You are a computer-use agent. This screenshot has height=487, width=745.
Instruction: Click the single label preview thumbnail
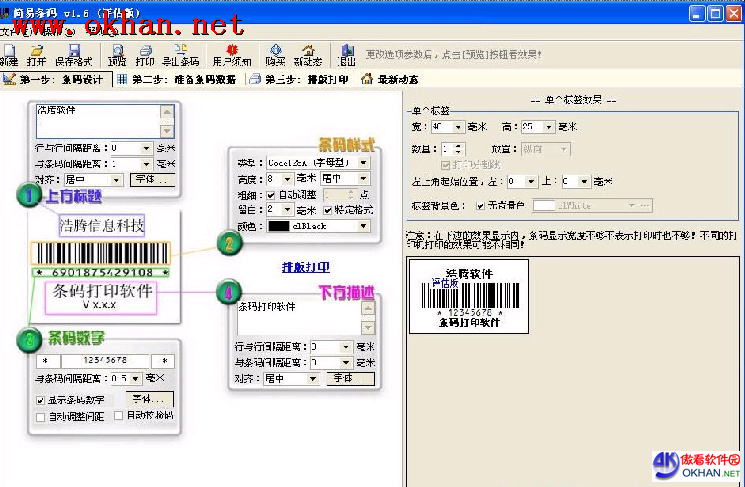click(x=468, y=296)
